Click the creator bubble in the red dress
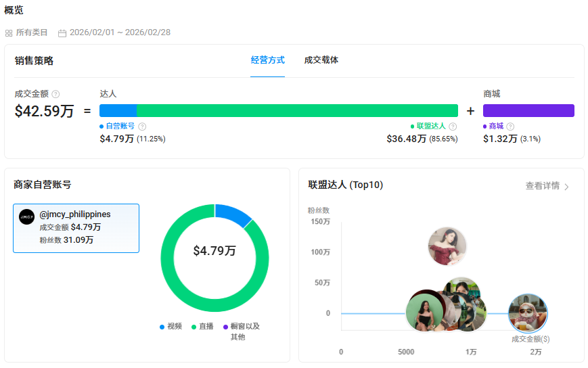The height and width of the screenshot is (368, 588). click(x=447, y=246)
